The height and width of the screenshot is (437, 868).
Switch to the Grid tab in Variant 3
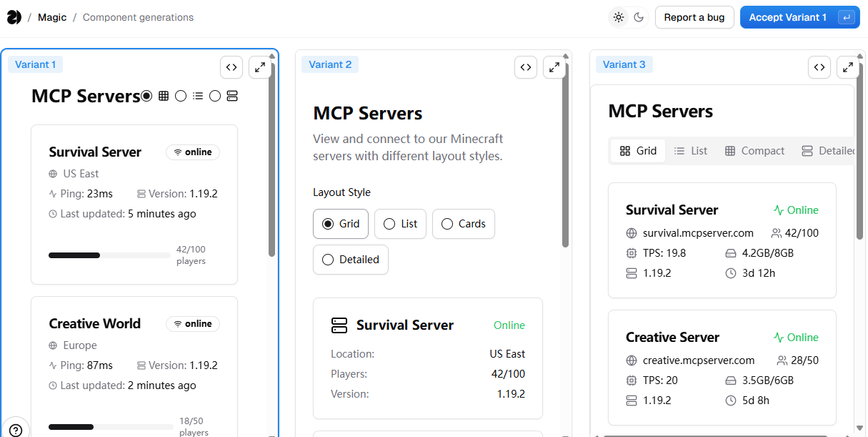pos(638,151)
